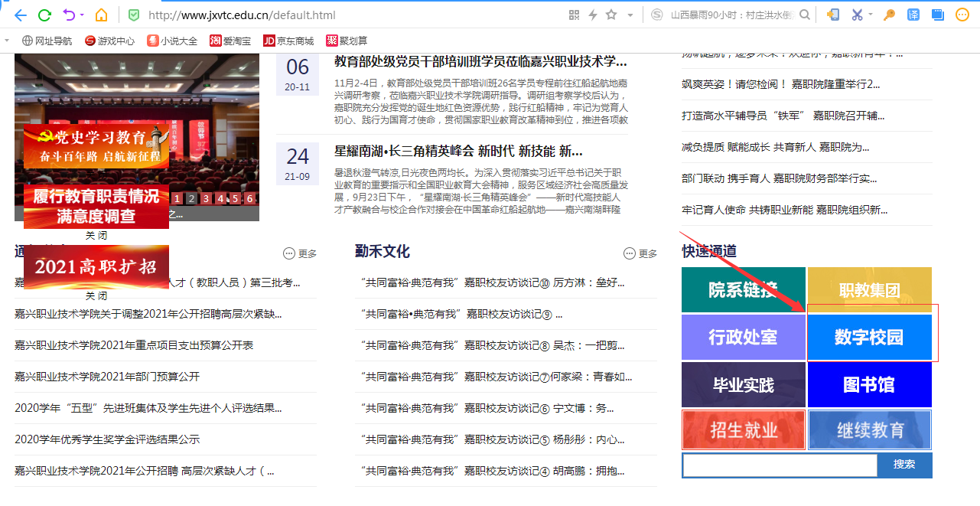Open the dropdown arrow beside the star icon
The height and width of the screenshot is (506, 980).
click(630, 15)
